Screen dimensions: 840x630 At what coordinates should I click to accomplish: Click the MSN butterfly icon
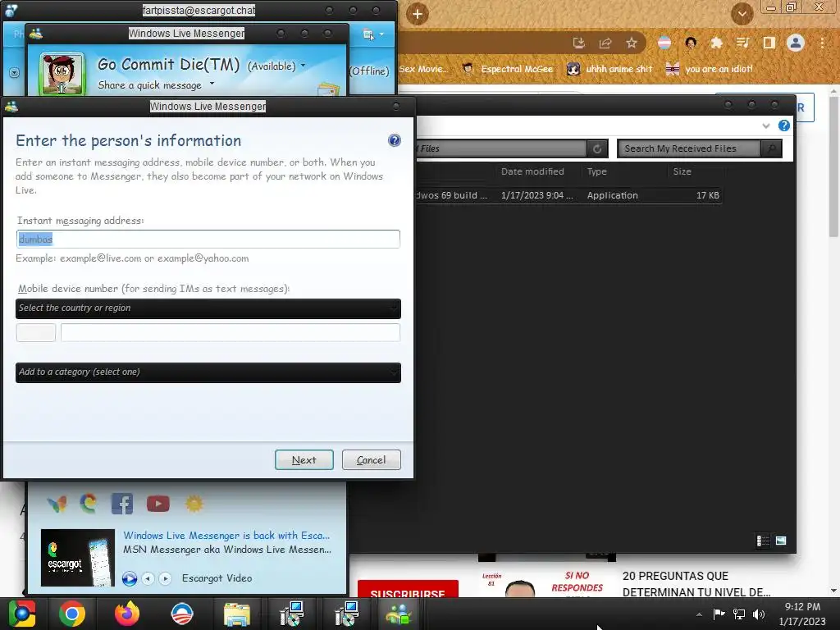pyautogui.click(x=57, y=504)
